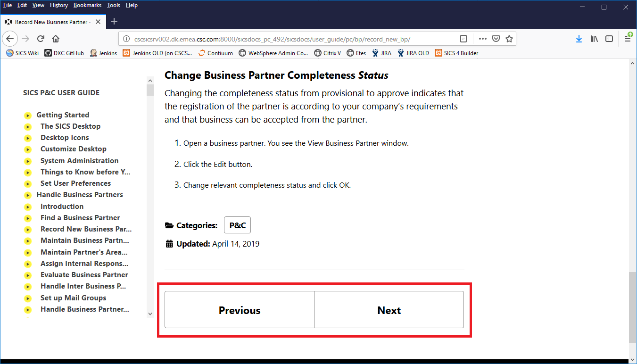Save the page to Pocket
The image size is (637, 364).
coord(496,39)
